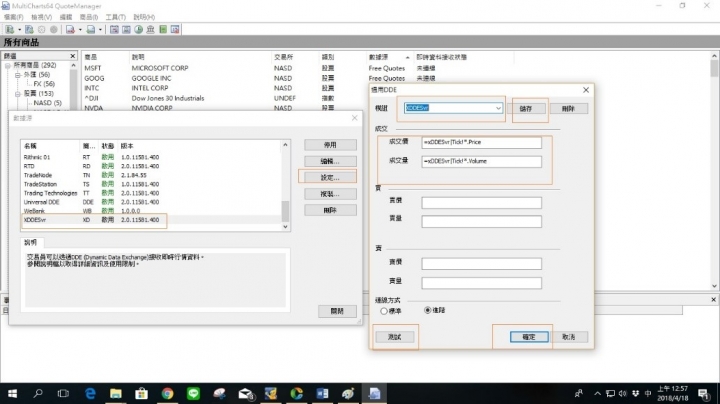Screen dimensions: 720x404
Task: Click the add symbol toolbar icon
Action: (9, 29)
